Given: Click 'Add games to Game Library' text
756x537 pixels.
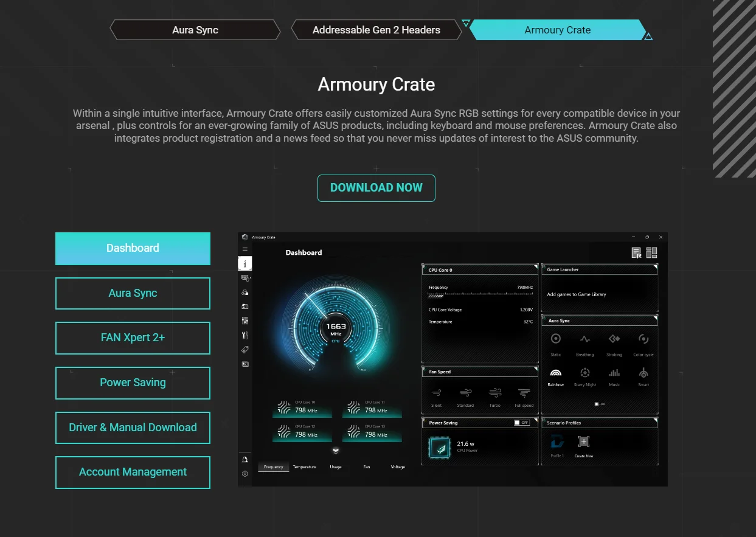Looking at the screenshot, I should click(x=577, y=294).
